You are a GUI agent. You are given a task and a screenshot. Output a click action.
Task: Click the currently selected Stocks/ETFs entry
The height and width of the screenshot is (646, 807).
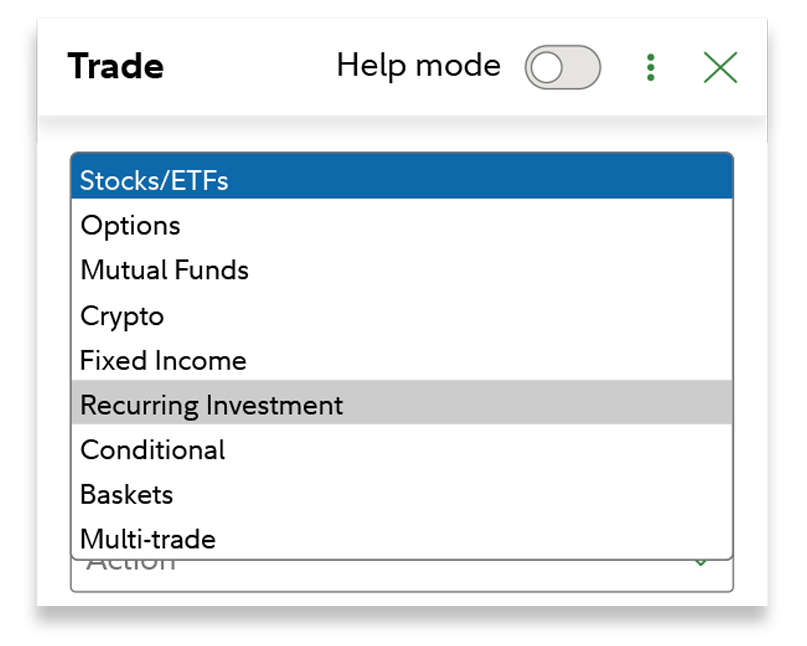point(200,181)
